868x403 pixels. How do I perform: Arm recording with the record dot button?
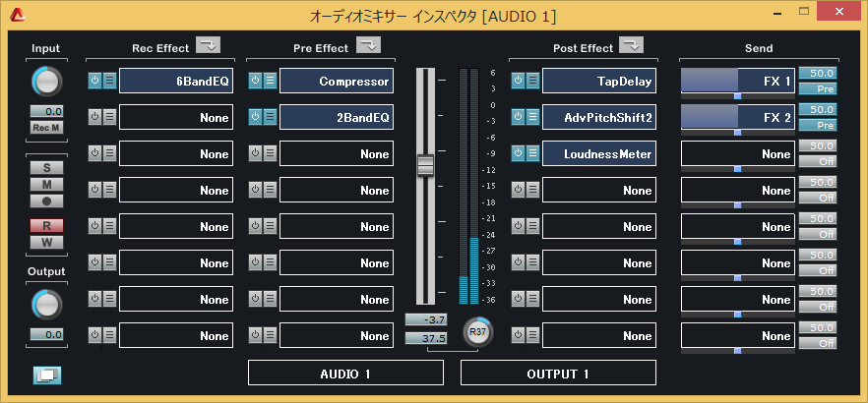pos(46,201)
